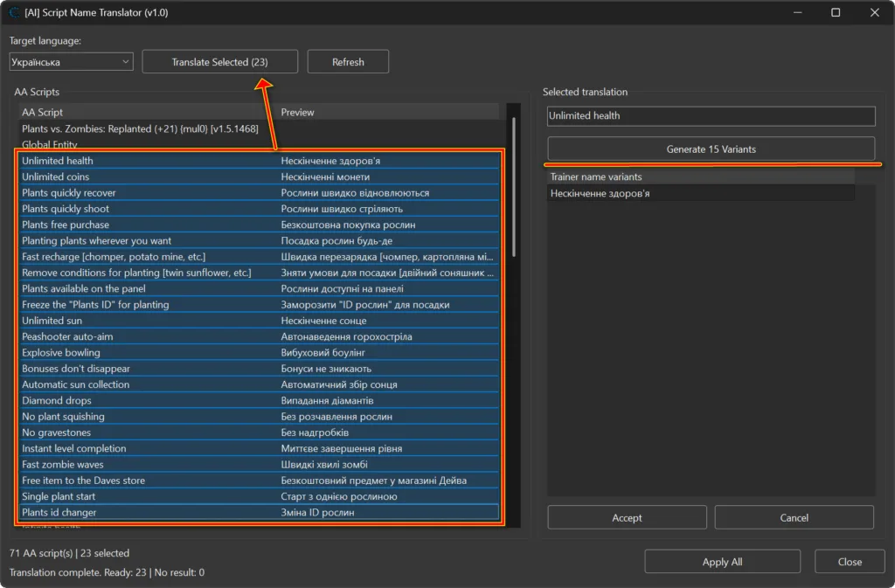The width and height of the screenshot is (895, 588).
Task: Select the Automatic sun collection row
Action: click(259, 384)
